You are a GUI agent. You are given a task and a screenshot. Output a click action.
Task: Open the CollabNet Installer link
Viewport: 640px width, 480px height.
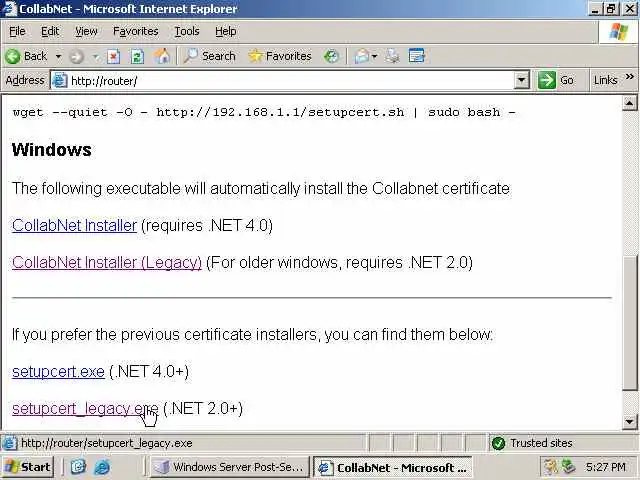[74, 225]
